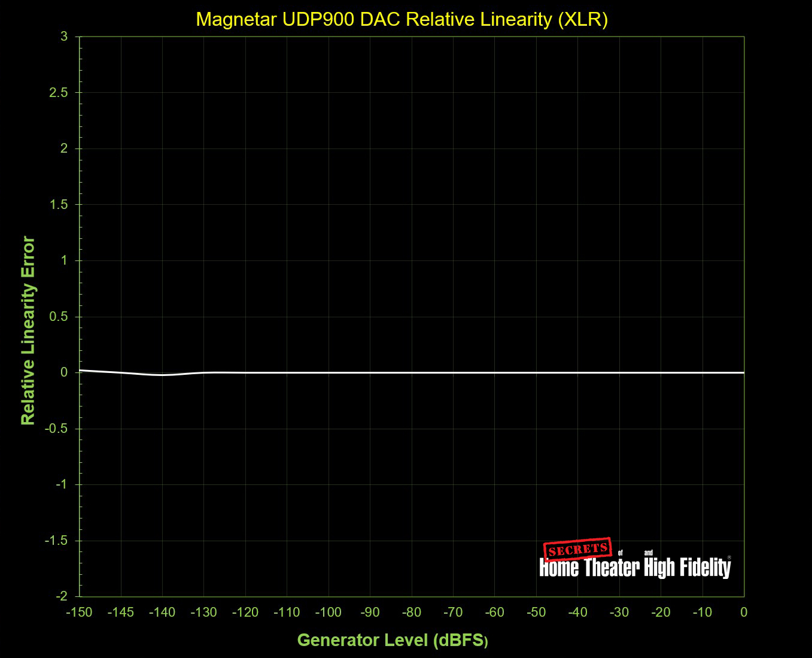Select the "Generator Level (dBFS)" horizontal axis label
Viewport: 812px width, 658px height.
[393, 640]
